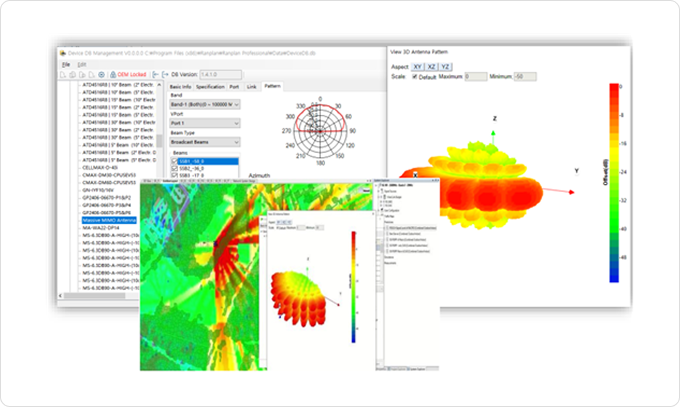Open the VPort dropdown showing Port 1
680x407 pixels.
(x=203, y=123)
